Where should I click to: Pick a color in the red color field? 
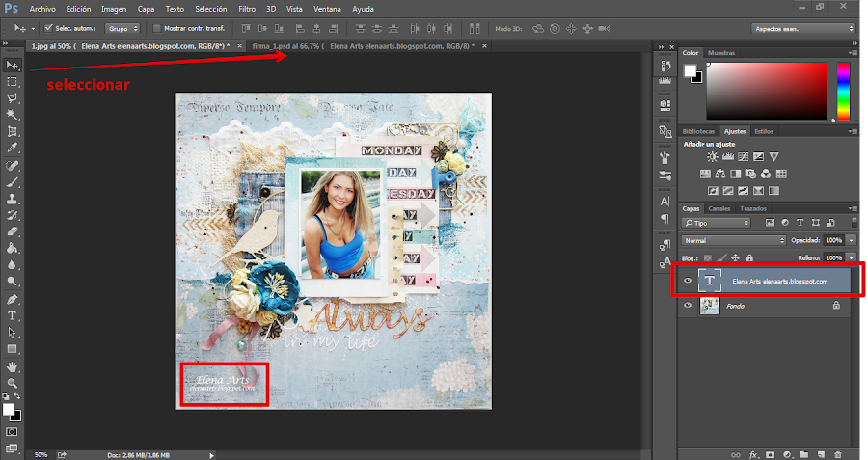tap(766, 91)
